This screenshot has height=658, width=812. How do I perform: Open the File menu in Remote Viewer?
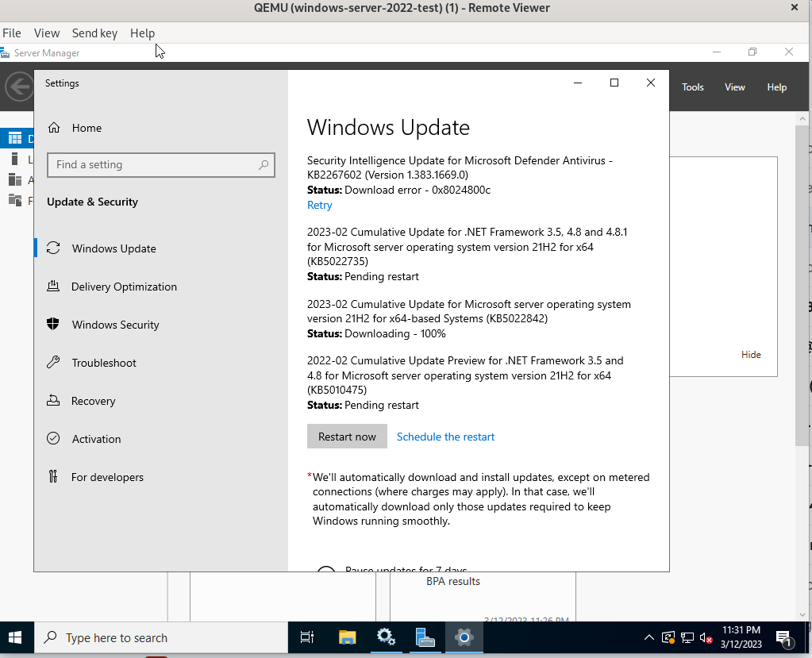pos(12,33)
